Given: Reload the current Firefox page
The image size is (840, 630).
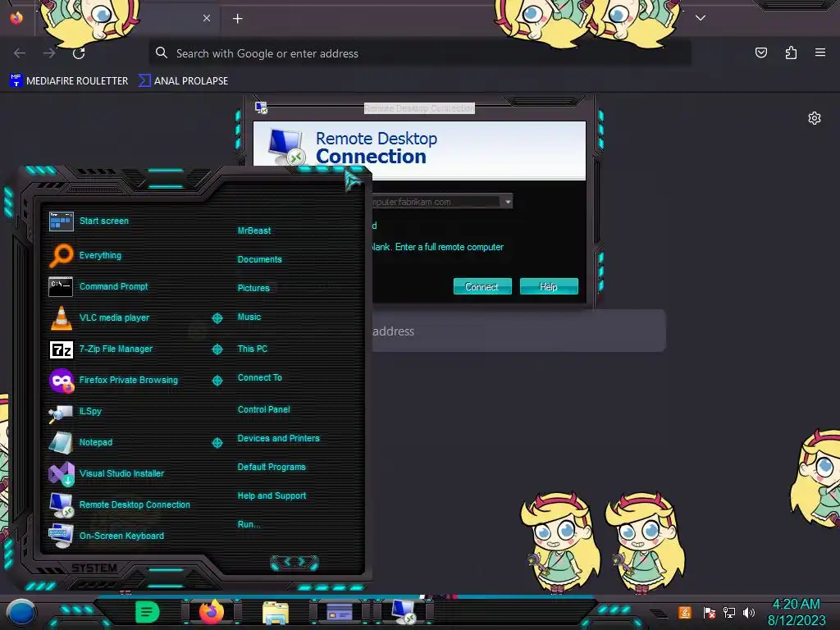Looking at the screenshot, I should 79,53.
